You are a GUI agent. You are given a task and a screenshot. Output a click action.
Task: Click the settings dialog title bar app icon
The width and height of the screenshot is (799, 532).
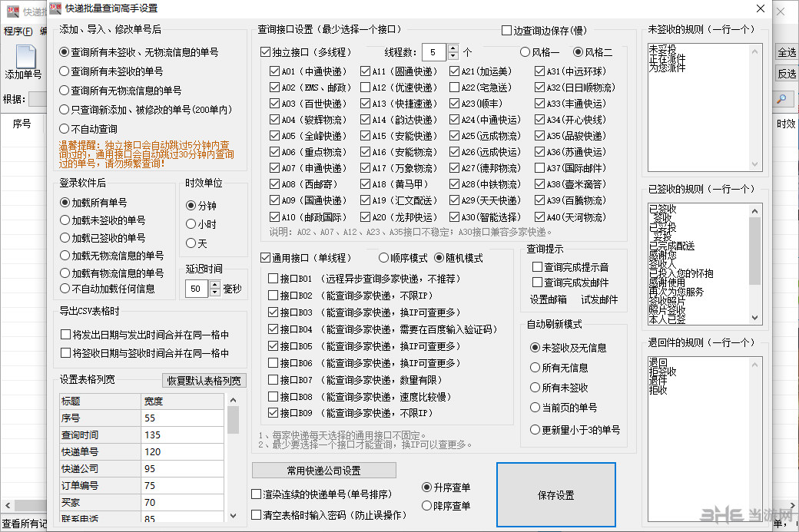point(55,8)
